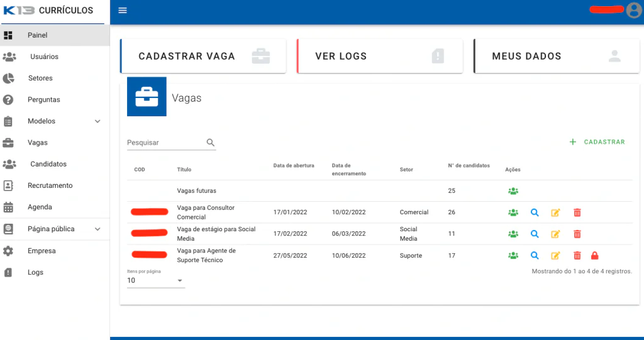
Task: Open Usuários in the sidebar
Action: 55,57
